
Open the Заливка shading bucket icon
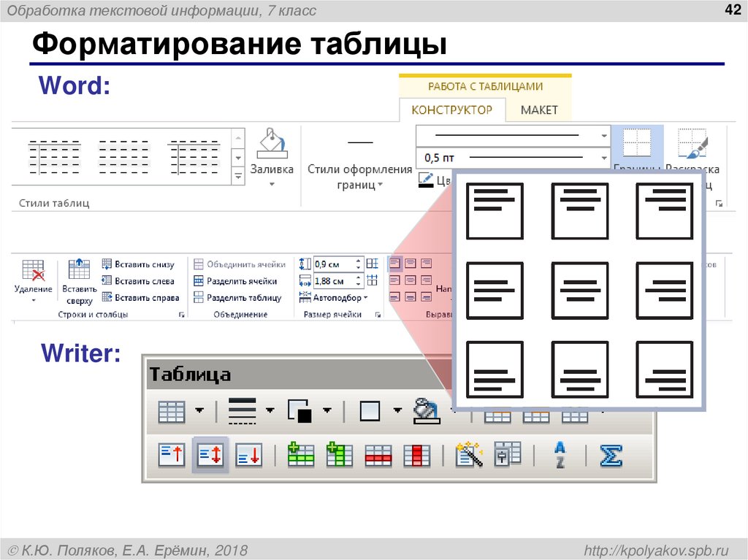pos(272,143)
